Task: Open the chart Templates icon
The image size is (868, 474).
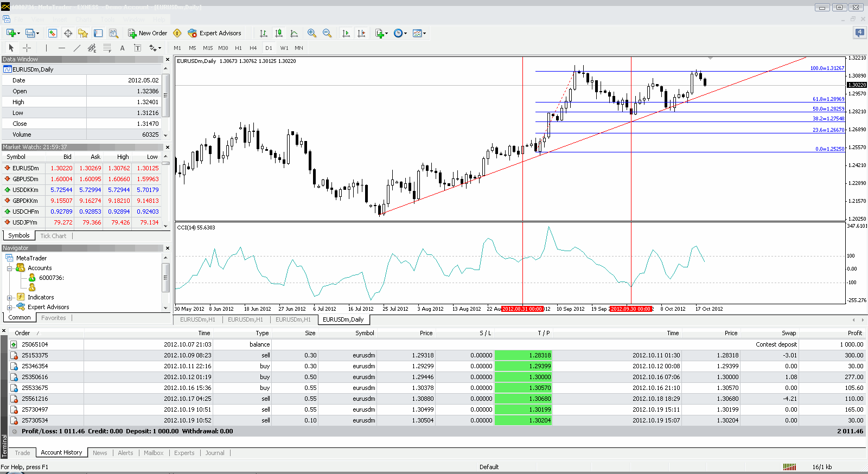Action: (x=417, y=33)
